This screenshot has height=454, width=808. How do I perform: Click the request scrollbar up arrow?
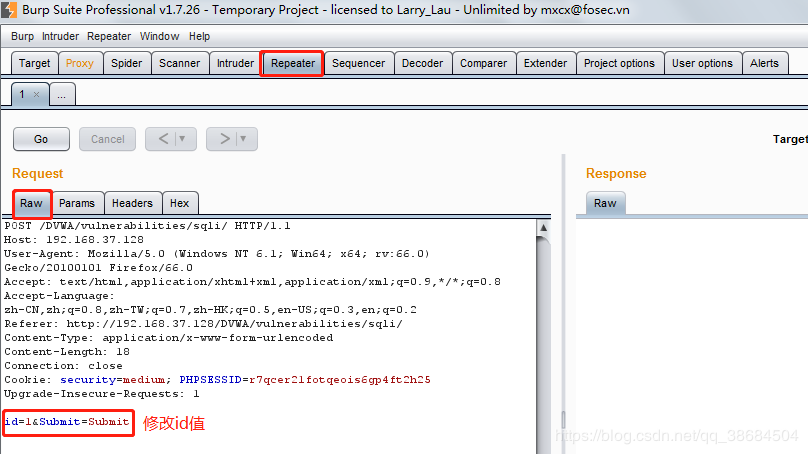[543, 227]
